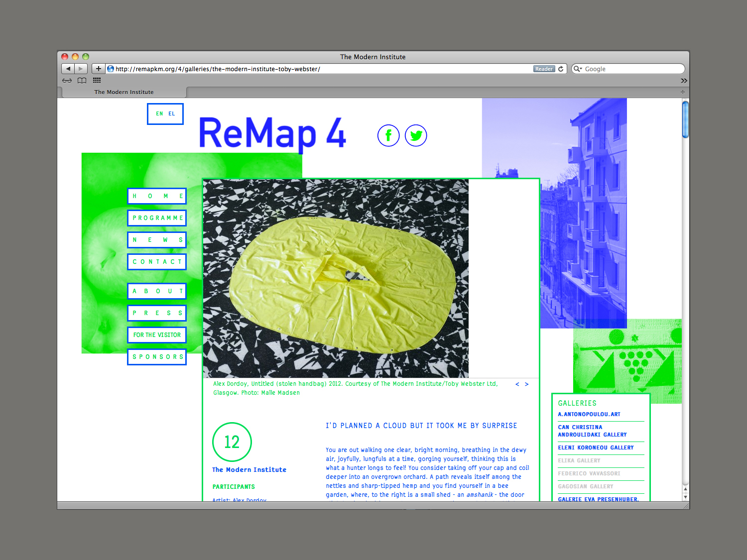The image size is (747, 560).
Task: Open the HOME menu item
Action: click(157, 196)
